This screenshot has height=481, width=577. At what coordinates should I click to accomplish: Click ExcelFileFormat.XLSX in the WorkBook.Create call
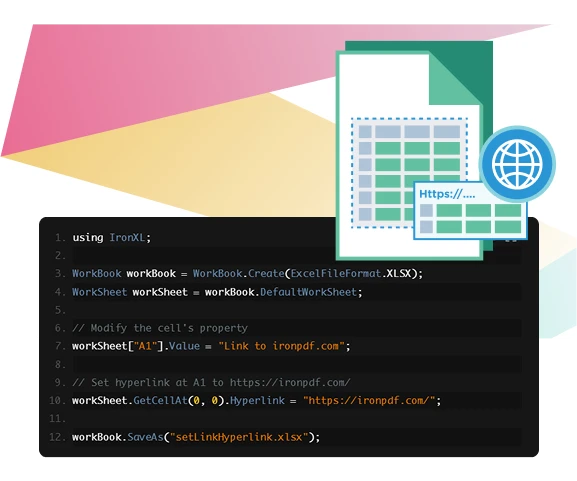(351, 273)
